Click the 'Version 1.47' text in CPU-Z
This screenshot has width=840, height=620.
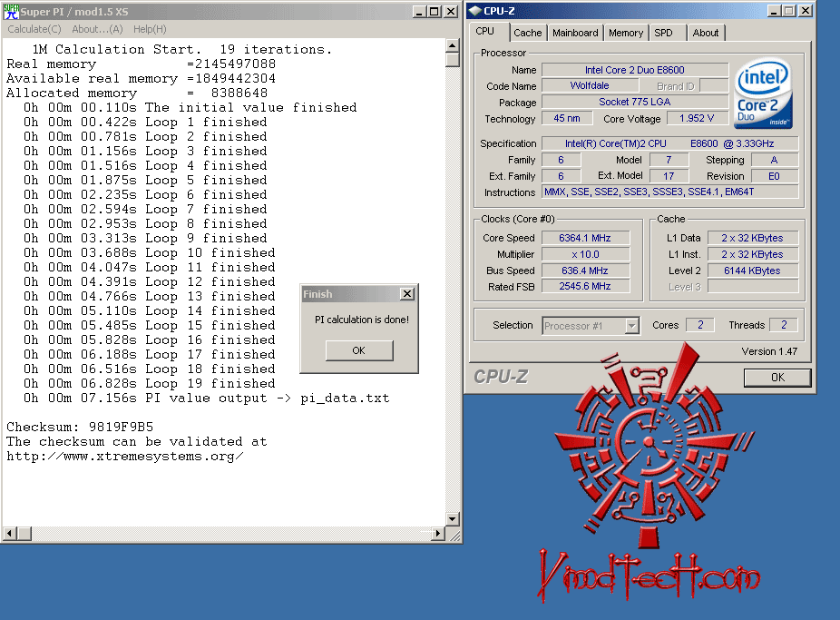coord(769,351)
